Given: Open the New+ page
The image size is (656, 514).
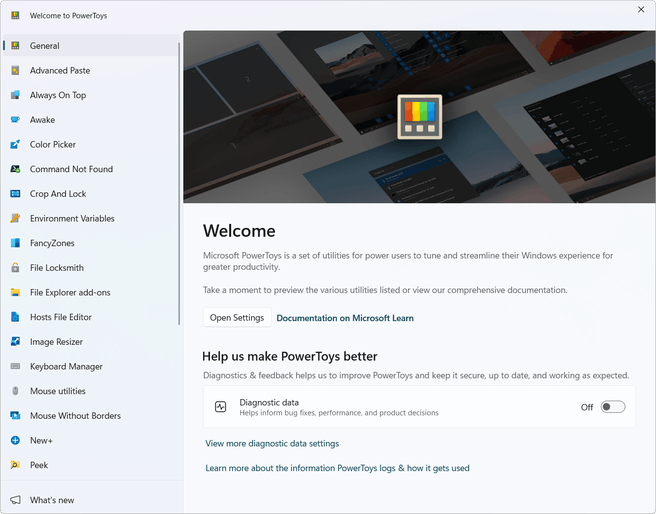Looking at the screenshot, I should tap(91, 440).
